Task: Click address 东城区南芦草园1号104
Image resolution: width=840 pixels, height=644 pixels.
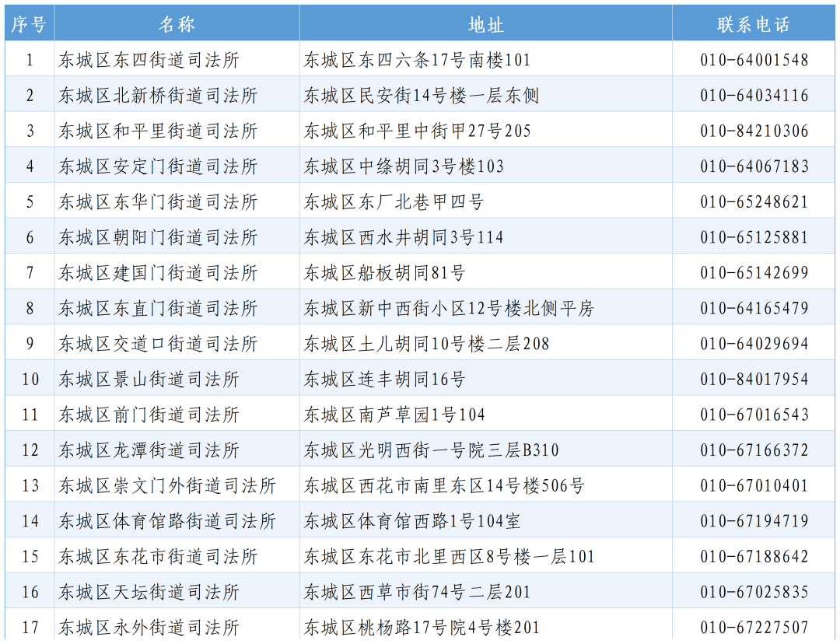Action: [394, 415]
